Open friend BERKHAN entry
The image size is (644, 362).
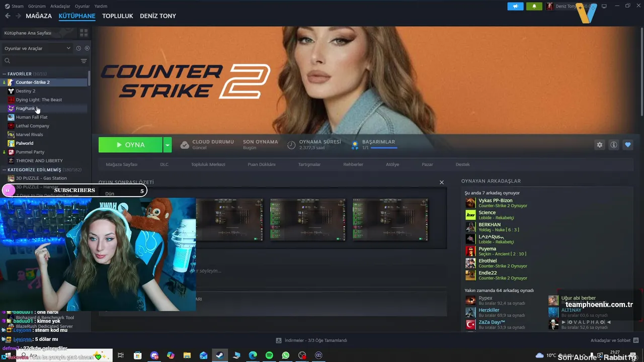click(503, 227)
